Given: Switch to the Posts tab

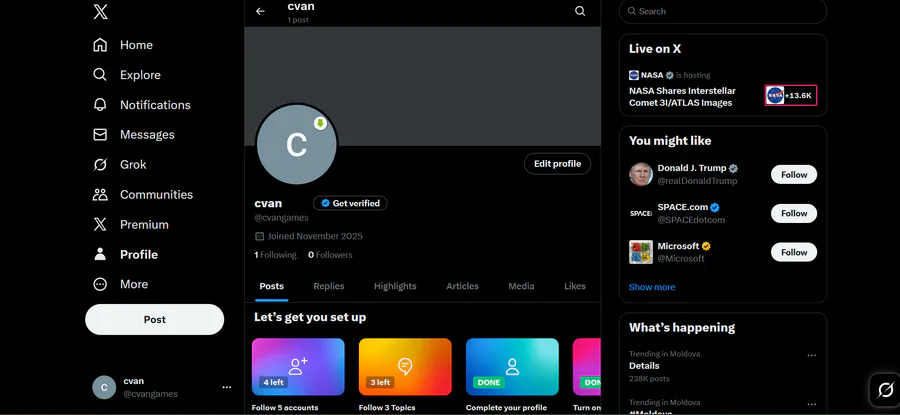Looking at the screenshot, I should [271, 286].
